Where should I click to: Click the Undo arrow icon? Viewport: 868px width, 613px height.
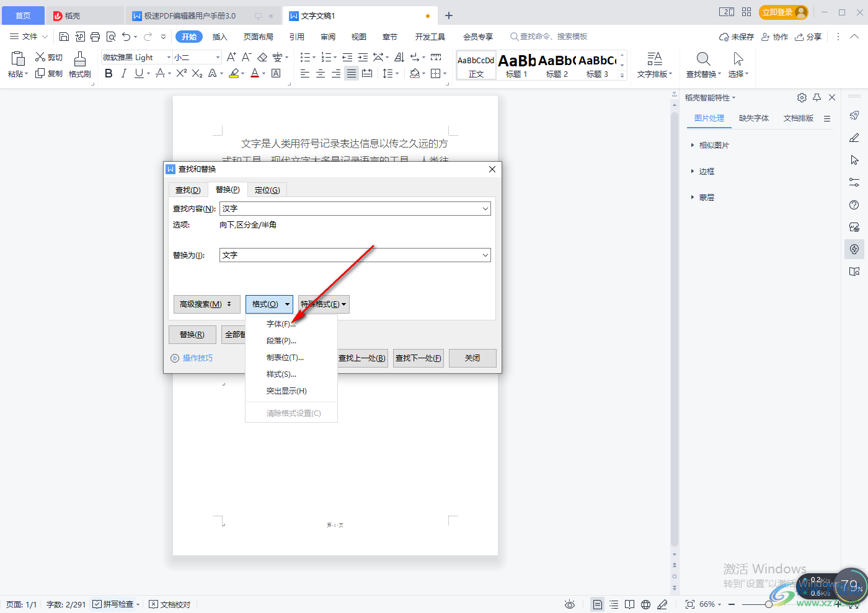tap(126, 37)
